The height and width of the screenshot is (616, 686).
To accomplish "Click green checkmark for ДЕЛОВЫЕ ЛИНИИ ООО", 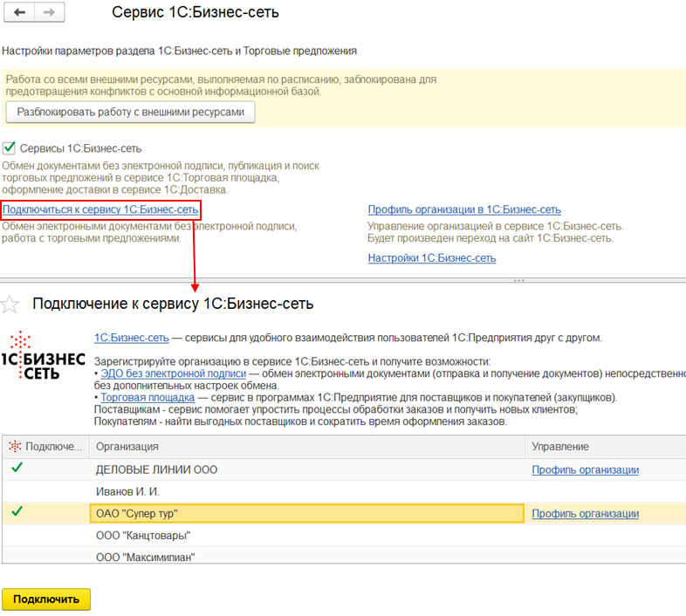I will coord(16,469).
